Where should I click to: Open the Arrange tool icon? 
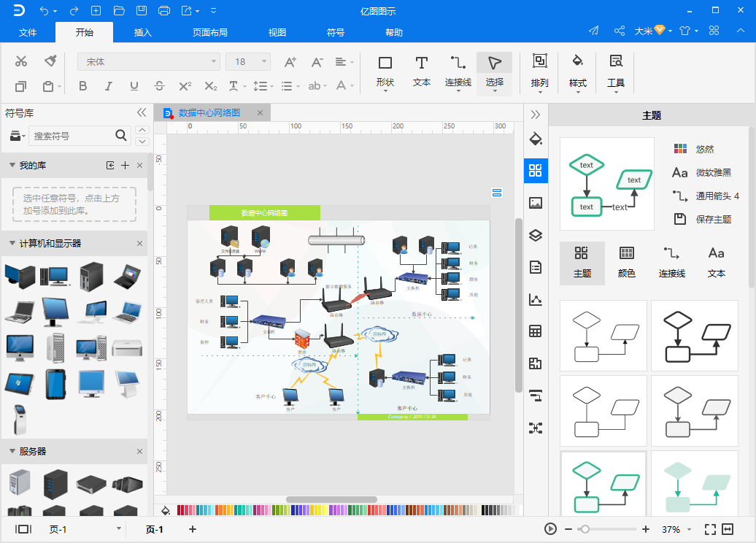pyautogui.click(x=539, y=61)
